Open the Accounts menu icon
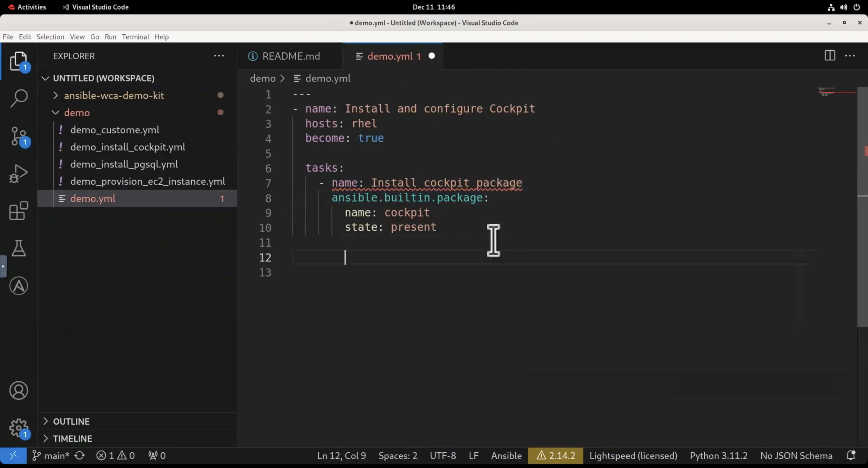This screenshot has height=468, width=868. tap(18, 391)
